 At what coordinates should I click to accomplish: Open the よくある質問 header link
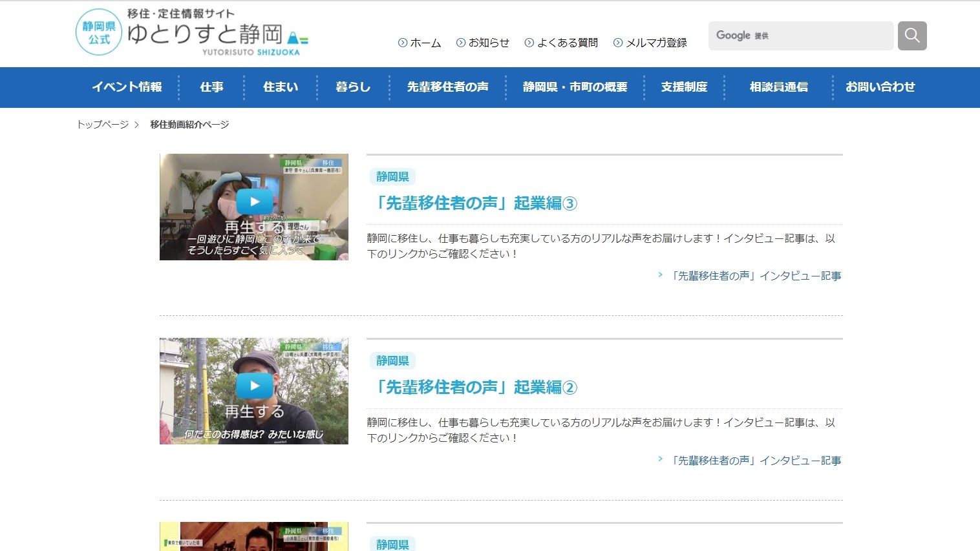tap(561, 43)
